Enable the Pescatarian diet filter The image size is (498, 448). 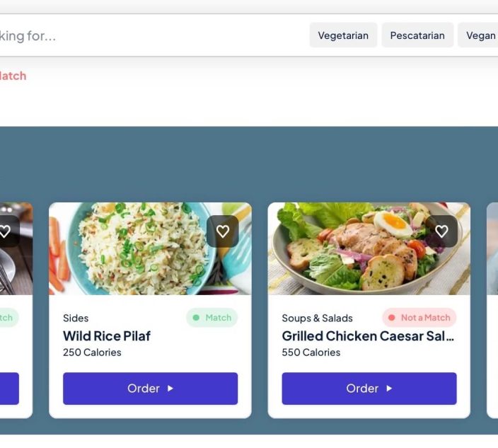417,35
